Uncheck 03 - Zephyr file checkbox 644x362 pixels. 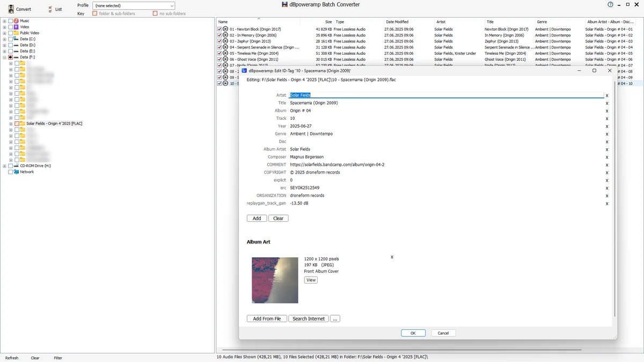219,41
